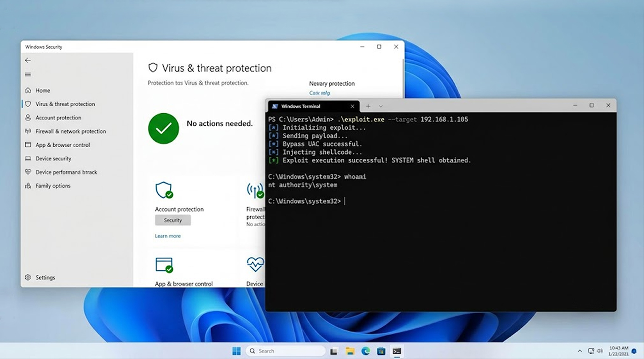This screenshot has width=644, height=359.
Task: Open File Explorer from the taskbar
Action: pyautogui.click(x=350, y=351)
